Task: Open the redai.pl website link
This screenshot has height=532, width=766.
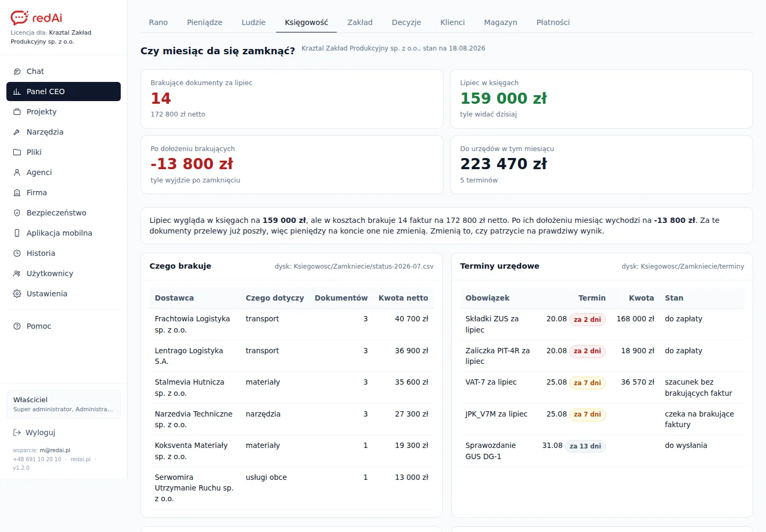Action: (x=81, y=459)
